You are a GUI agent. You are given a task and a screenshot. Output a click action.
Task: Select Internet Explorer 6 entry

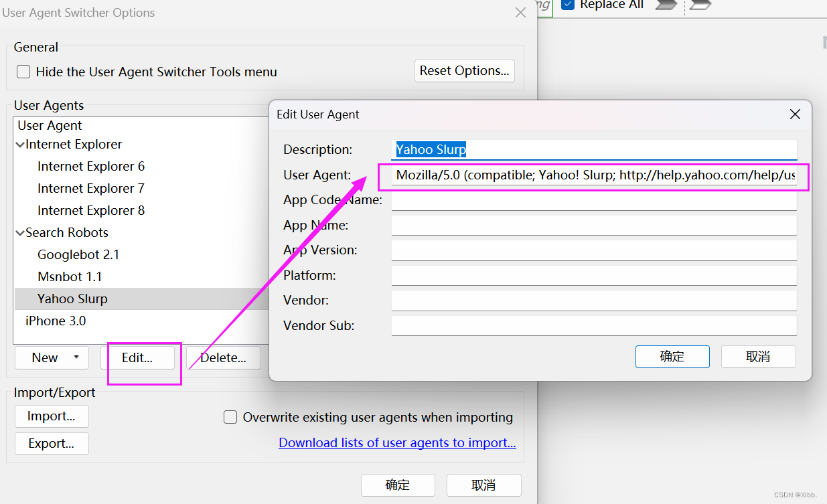91,166
